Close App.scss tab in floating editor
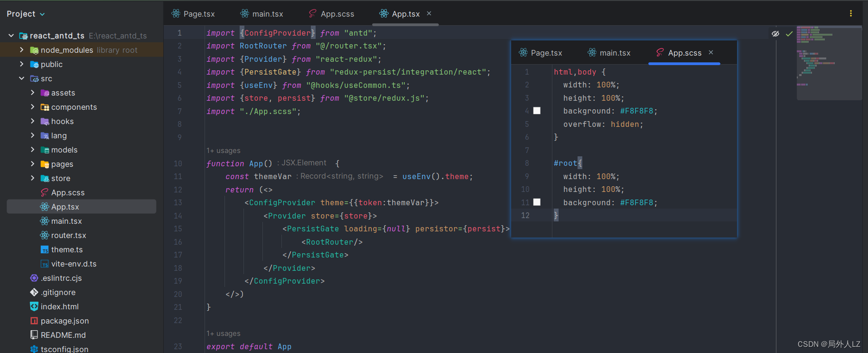The width and height of the screenshot is (868, 353). (x=711, y=52)
